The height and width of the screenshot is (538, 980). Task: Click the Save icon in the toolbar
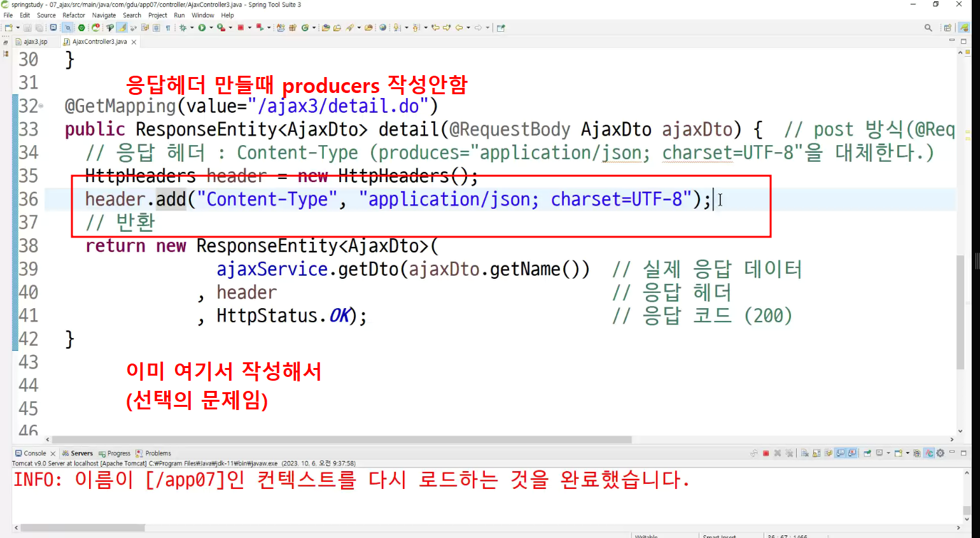tap(27, 28)
